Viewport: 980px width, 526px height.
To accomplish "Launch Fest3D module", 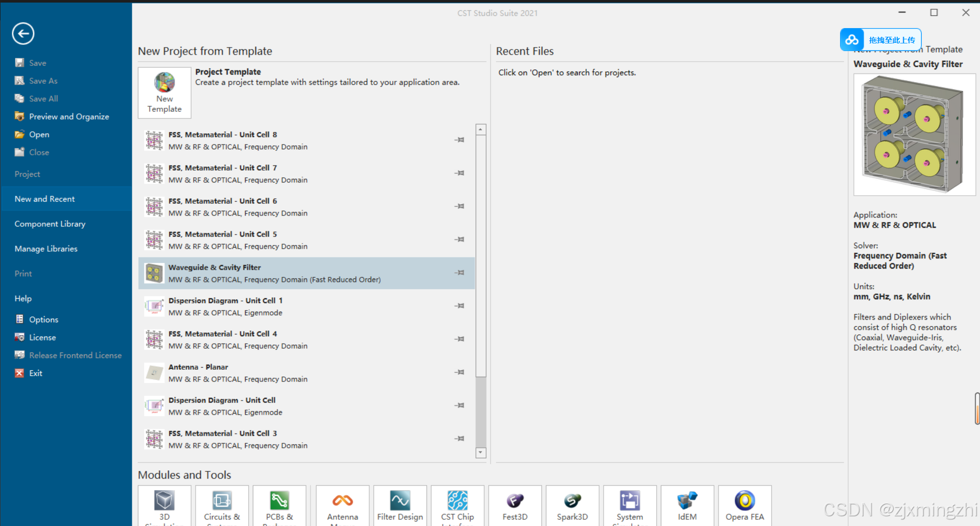I will [x=515, y=506].
